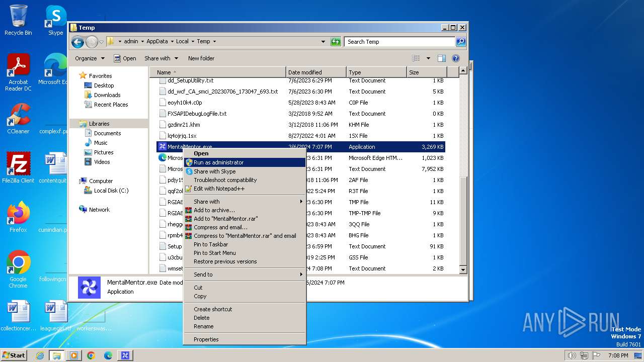
Task: Choose Pin to Taskbar
Action: [245, 244]
